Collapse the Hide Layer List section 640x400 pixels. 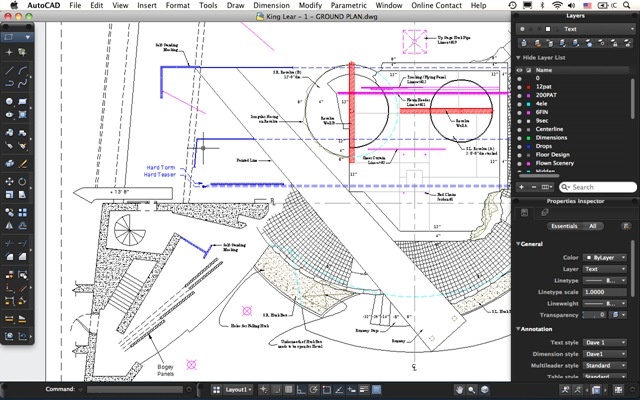(520, 58)
